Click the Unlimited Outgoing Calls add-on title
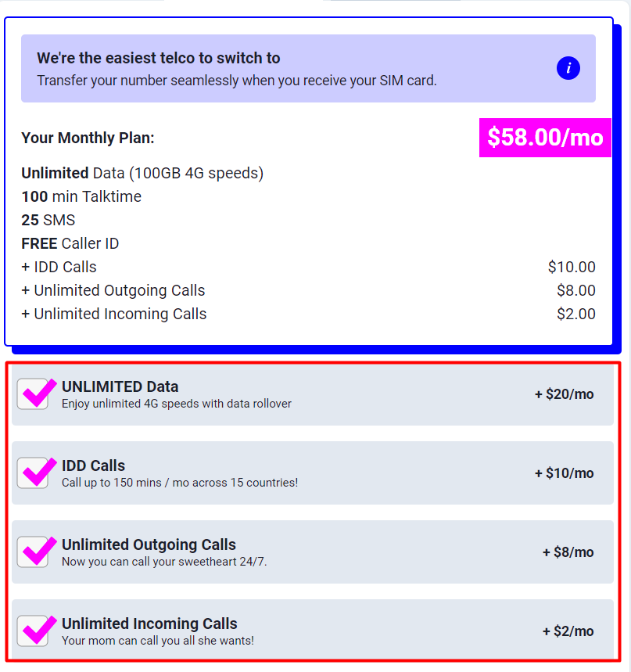 (x=149, y=544)
